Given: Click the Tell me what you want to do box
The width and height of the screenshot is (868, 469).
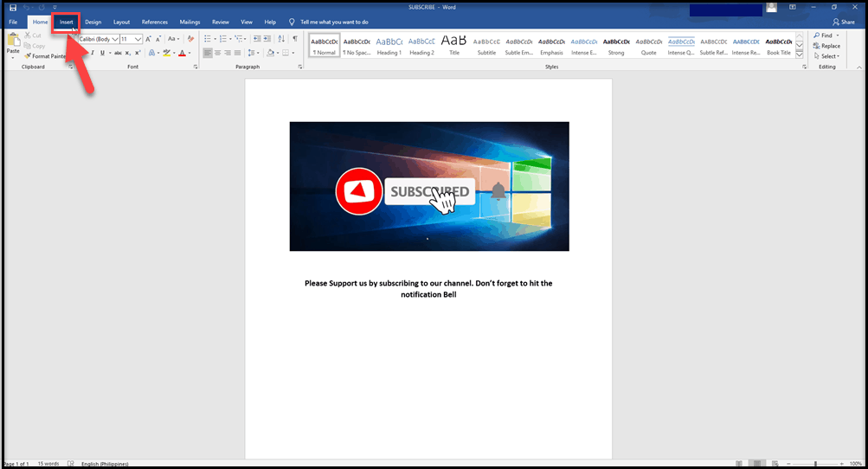Looking at the screenshot, I should (x=329, y=22).
